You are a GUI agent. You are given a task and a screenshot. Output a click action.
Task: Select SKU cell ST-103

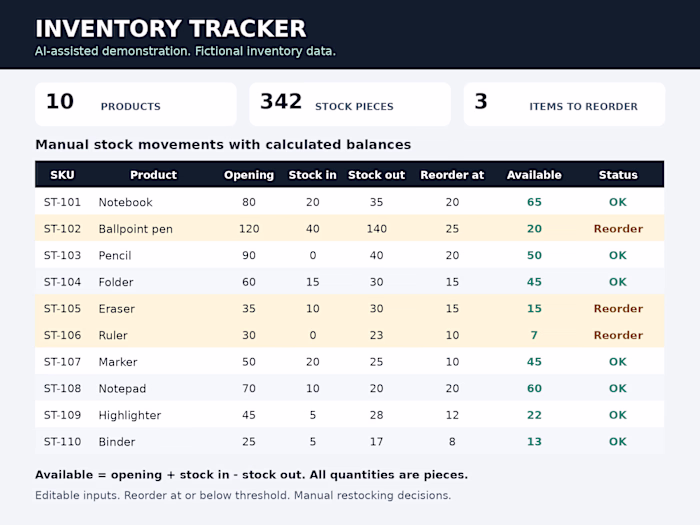62,255
